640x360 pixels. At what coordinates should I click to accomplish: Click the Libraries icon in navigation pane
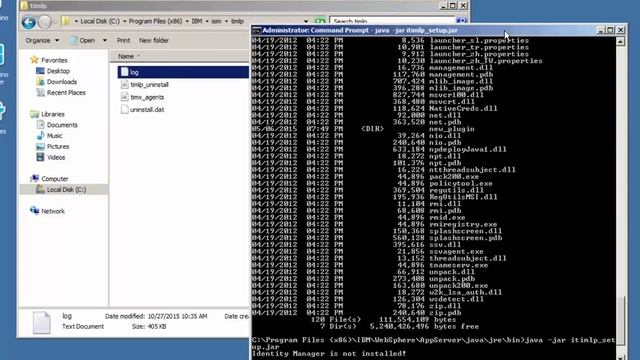tap(35, 114)
